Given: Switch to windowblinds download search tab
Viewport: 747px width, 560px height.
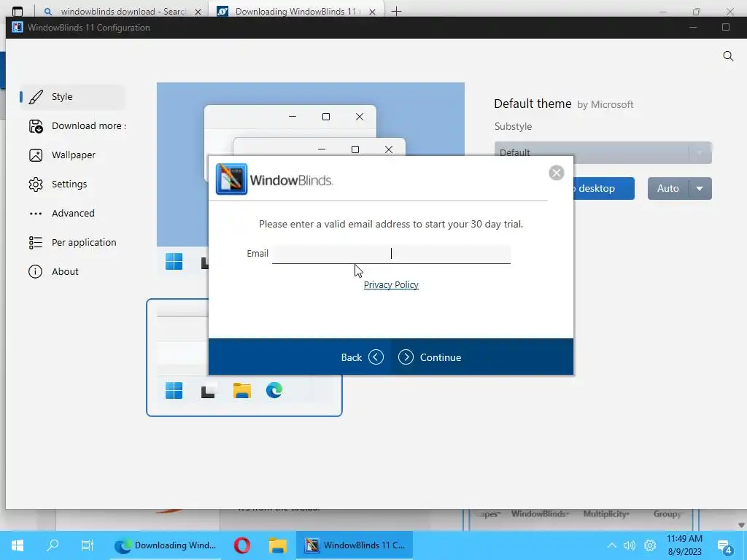Looking at the screenshot, I should [x=121, y=12].
